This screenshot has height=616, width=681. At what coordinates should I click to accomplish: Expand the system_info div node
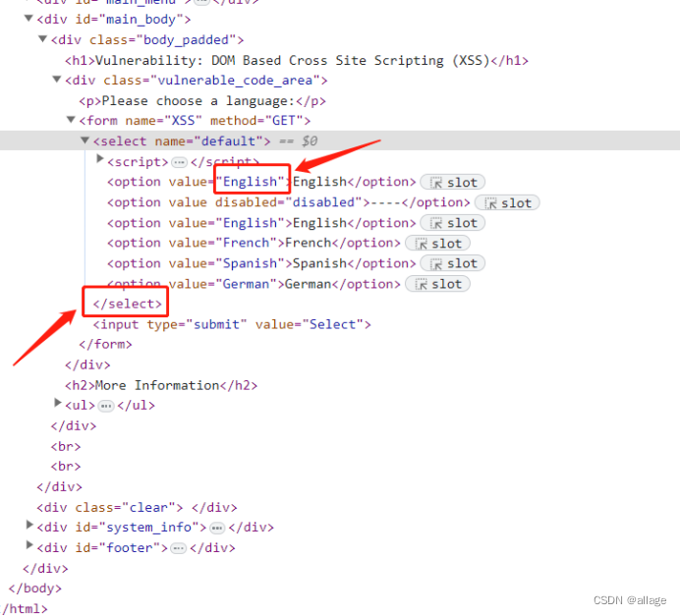pyautogui.click(x=29, y=525)
